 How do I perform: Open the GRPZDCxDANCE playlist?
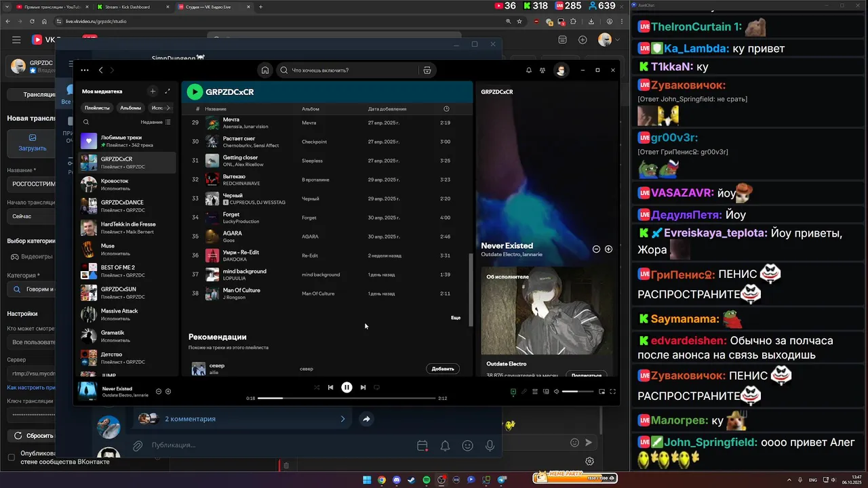pos(127,206)
